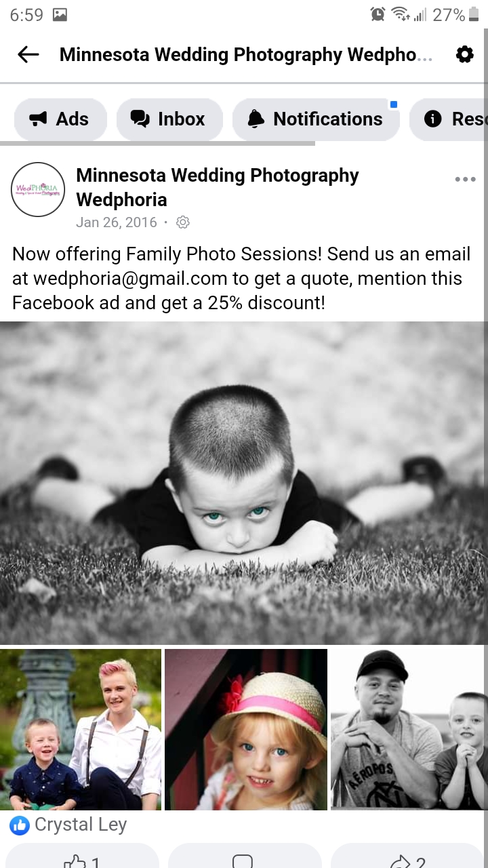The width and height of the screenshot is (488, 868).
Task: Tap the comment bubble button
Action: [x=244, y=857]
